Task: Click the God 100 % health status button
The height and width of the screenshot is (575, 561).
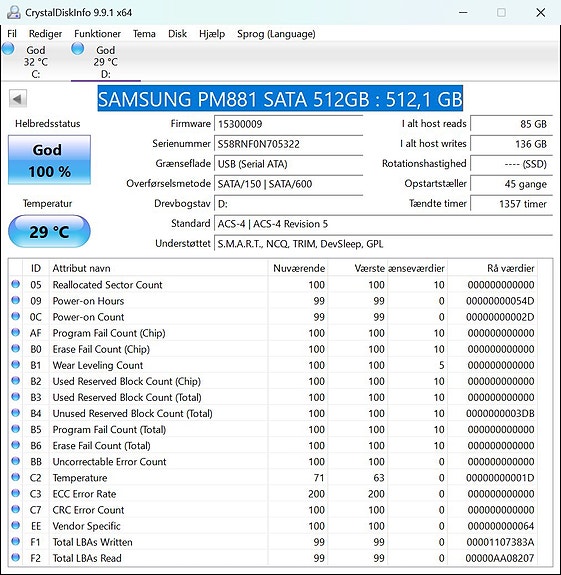Action: tap(49, 160)
